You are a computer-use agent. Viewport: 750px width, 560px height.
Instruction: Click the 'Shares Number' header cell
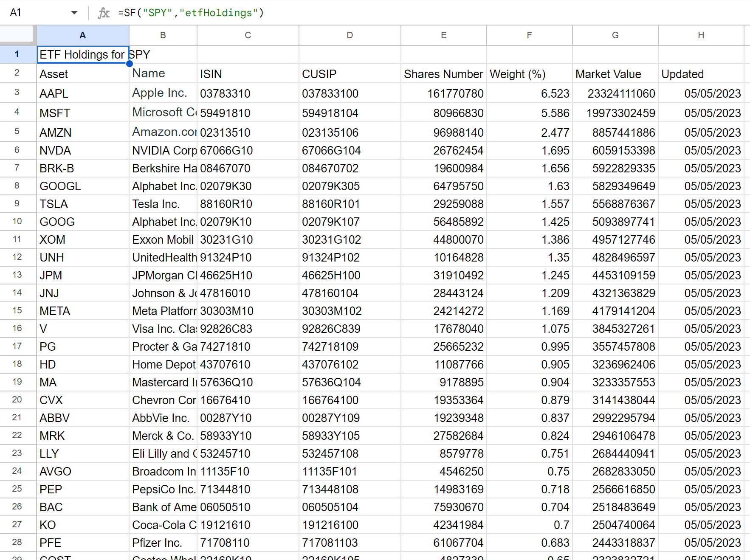coord(444,73)
